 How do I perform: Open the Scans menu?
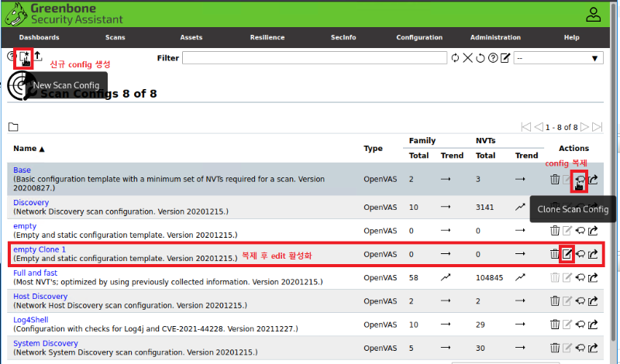115,37
